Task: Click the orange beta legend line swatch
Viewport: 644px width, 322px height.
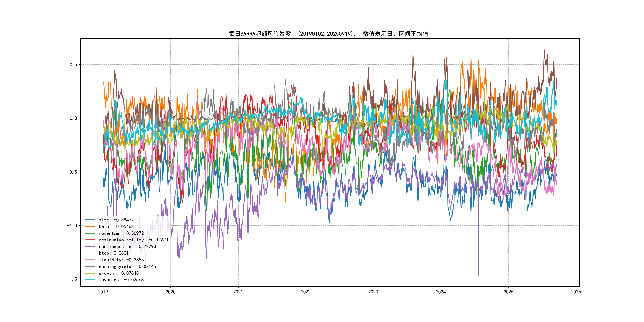Action: tap(90, 227)
